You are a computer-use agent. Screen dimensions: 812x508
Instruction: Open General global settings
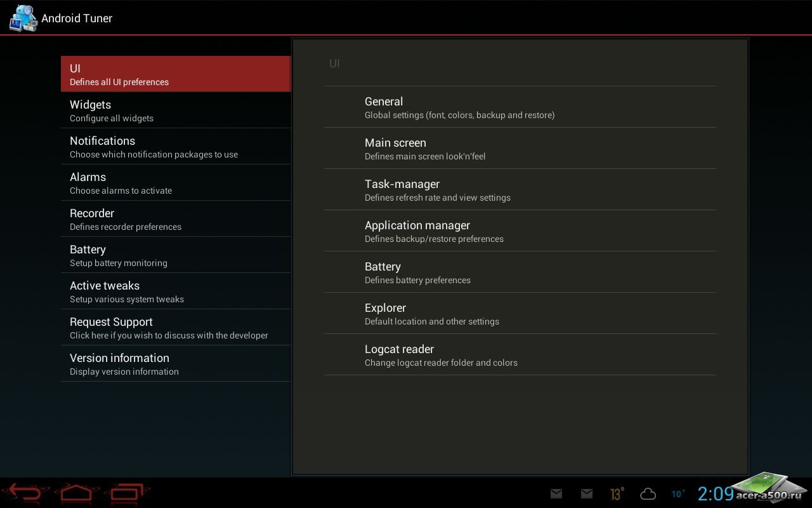tap(520, 107)
